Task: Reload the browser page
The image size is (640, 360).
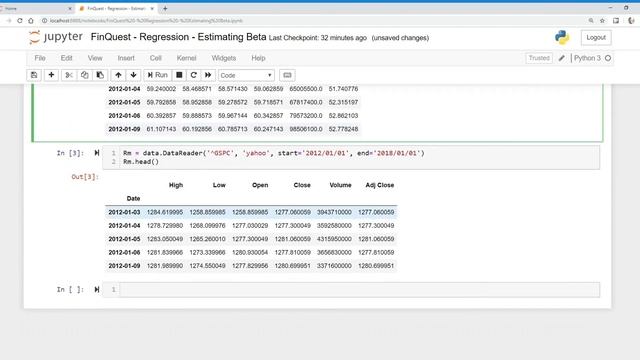Action: click(20, 20)
